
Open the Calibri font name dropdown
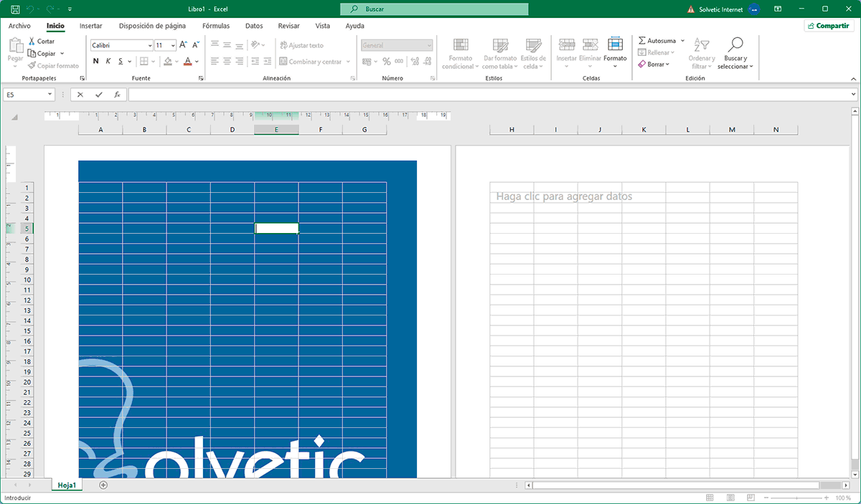pos(149,45)
